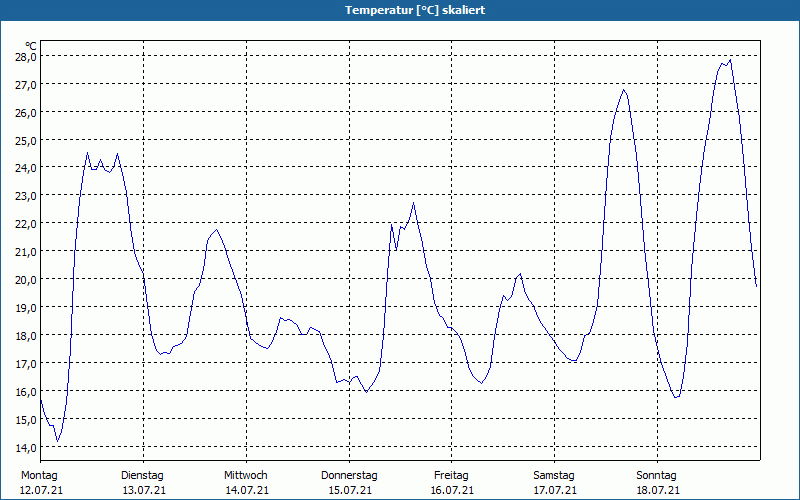Select the Samstag day label
The image size is (800, 500).
point(554,475)
